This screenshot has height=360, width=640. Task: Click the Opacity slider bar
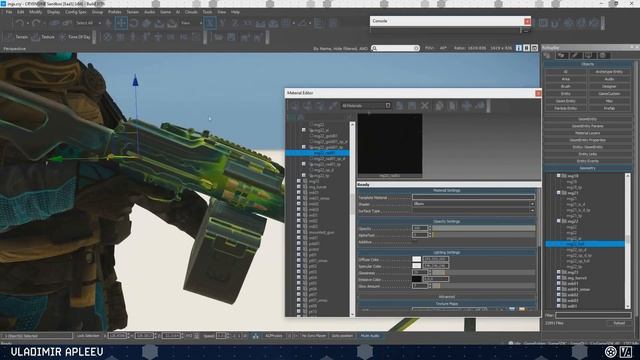[x=484, y=228]
